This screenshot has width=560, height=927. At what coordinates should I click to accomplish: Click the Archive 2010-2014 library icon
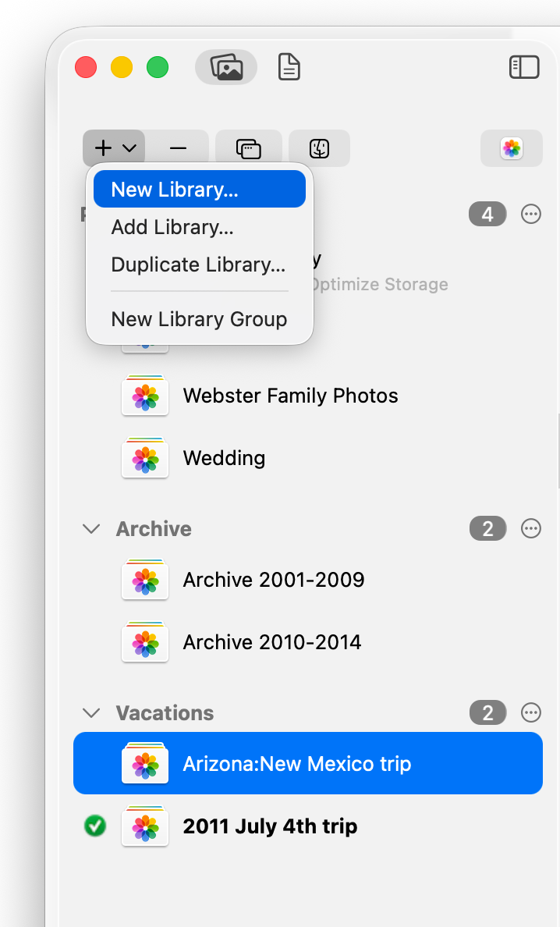[x=144, y=642]
